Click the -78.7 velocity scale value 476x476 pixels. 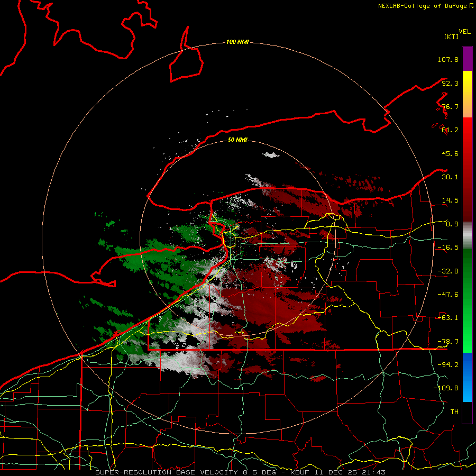coord(448,342)
